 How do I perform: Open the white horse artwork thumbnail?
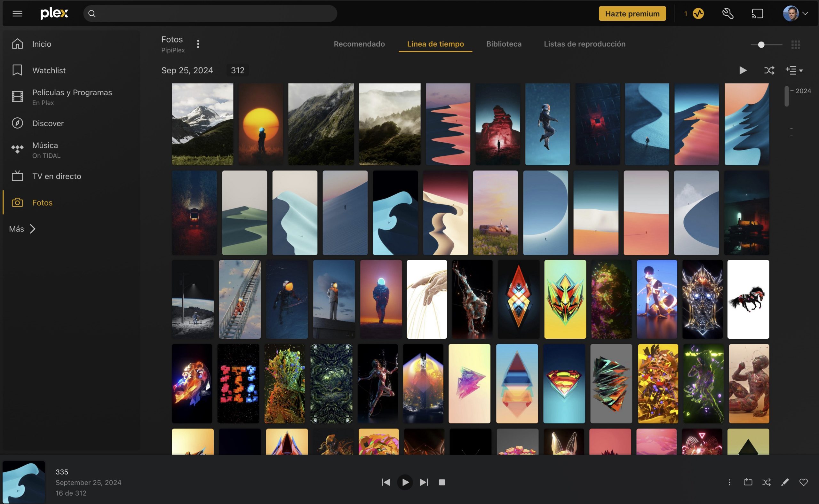pyautogui.click(x=748, y=299)
